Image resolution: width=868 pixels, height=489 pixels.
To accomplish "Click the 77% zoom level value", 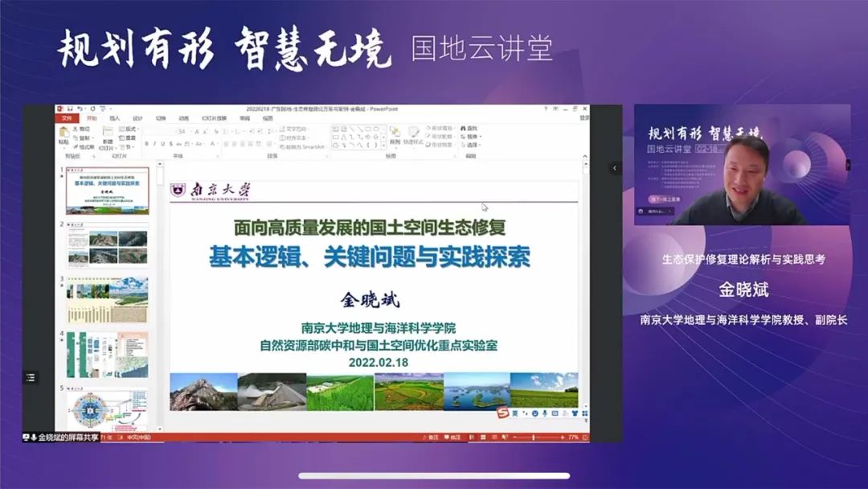I will 573,438.
